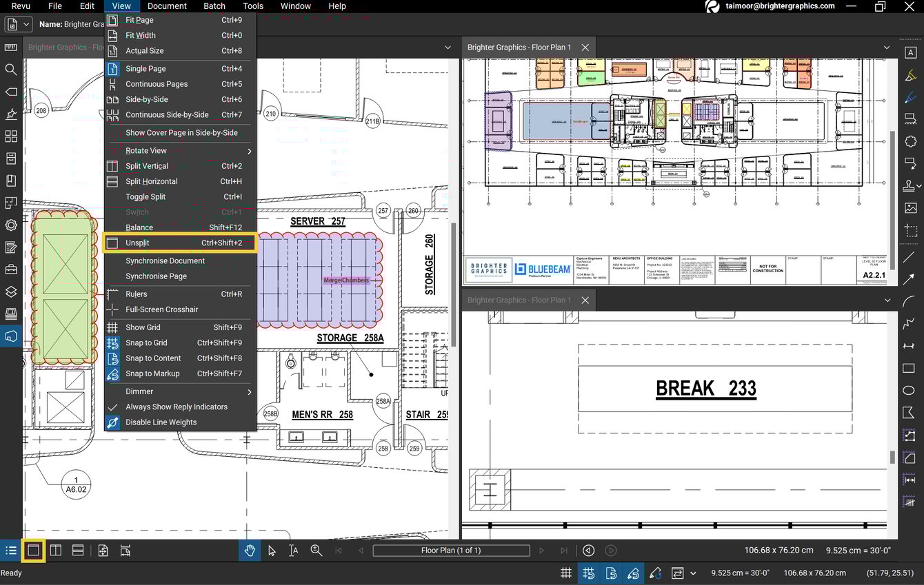Open the Batch menu

[214, 6]
